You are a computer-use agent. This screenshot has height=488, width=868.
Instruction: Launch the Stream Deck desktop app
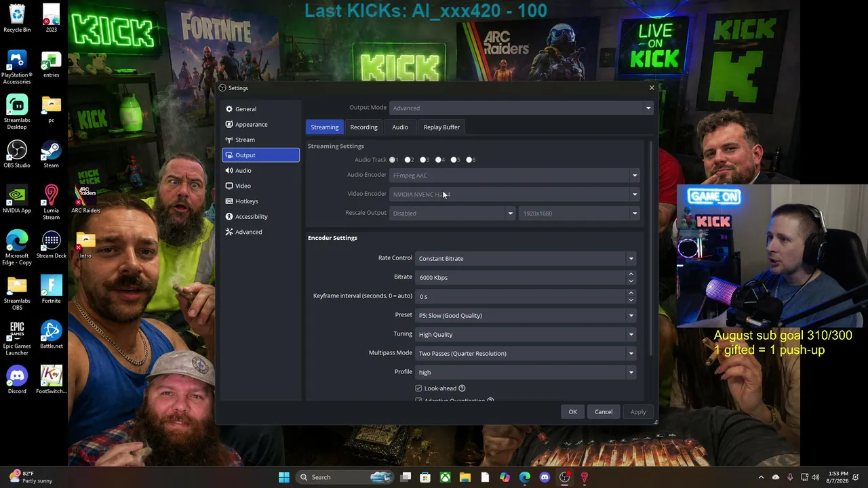coord(51,244)
